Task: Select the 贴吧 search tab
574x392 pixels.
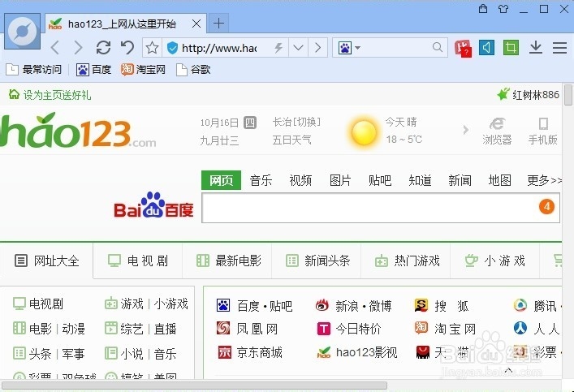Action: [x=380, y=180]
